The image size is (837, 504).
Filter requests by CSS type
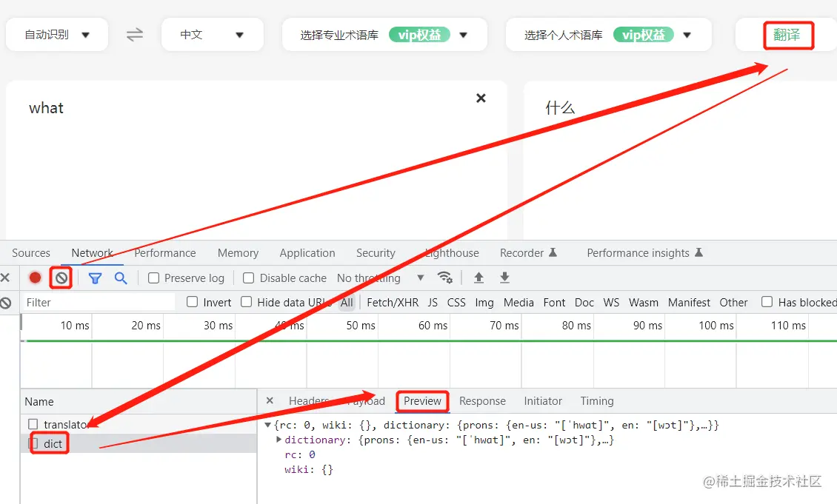click(456, 303)
